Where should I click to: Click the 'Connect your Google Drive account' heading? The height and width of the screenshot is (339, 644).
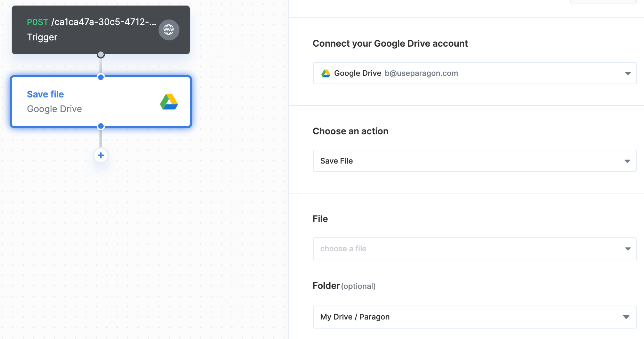390,44
